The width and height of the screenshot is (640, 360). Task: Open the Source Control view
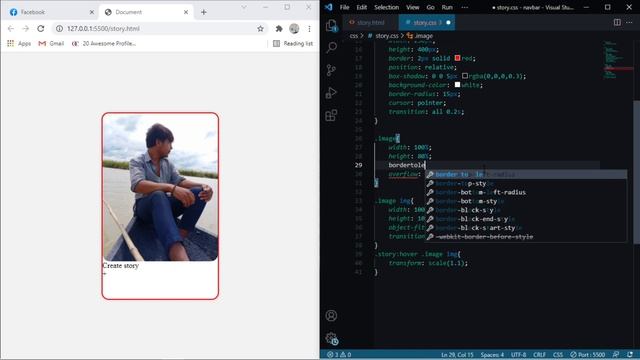(331, 70)
